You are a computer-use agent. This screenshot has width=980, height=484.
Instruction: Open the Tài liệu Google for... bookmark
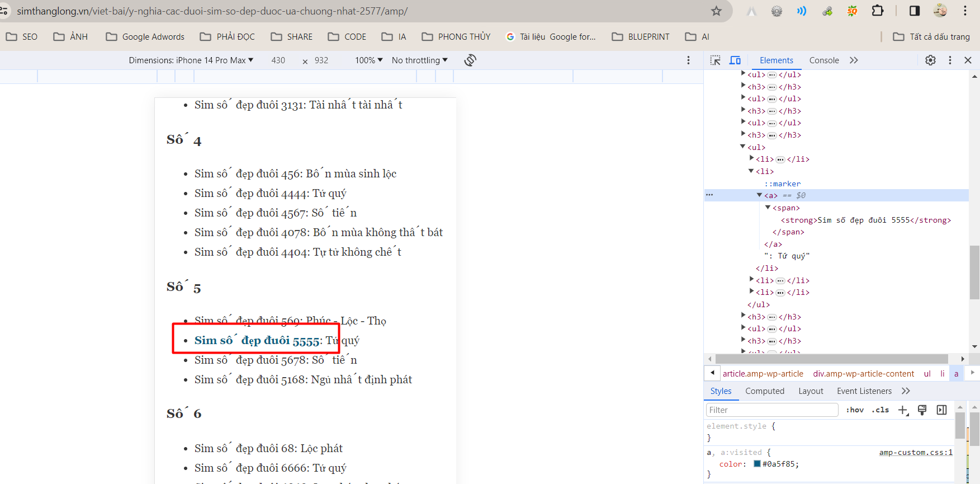click(x=551, y=36)
